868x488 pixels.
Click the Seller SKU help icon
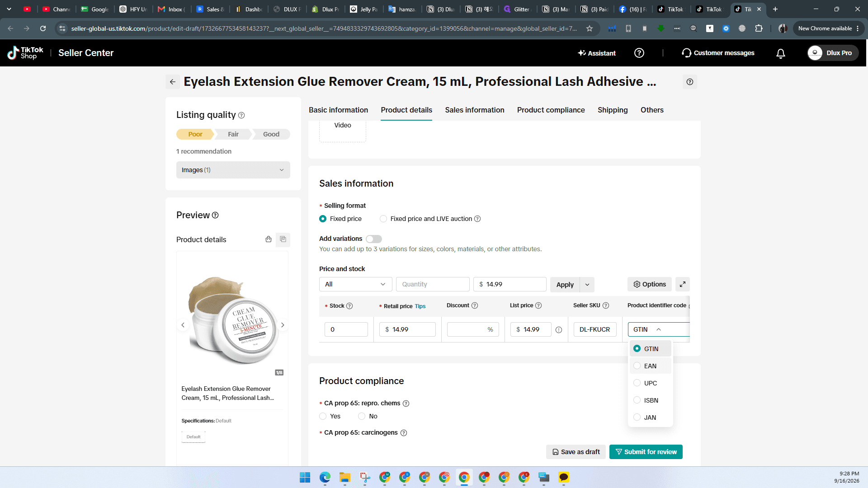pos(606,305)
